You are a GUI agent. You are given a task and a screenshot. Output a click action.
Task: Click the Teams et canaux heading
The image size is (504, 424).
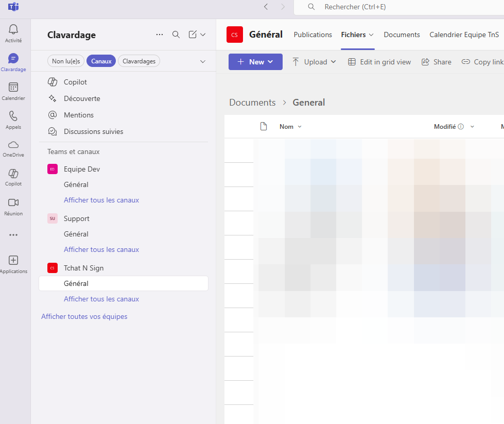[73, 151]
